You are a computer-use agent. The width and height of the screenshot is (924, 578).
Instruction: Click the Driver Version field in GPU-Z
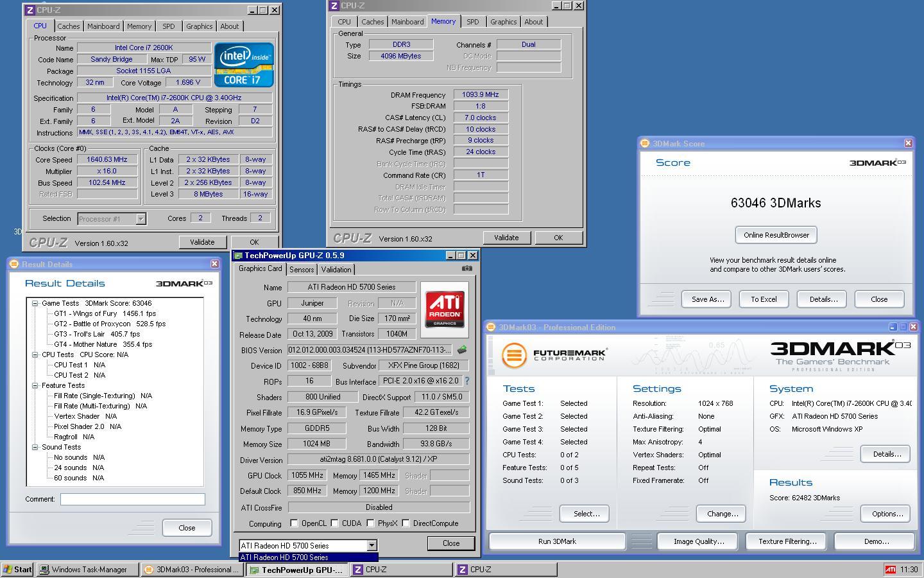click(x=378, y=460)
